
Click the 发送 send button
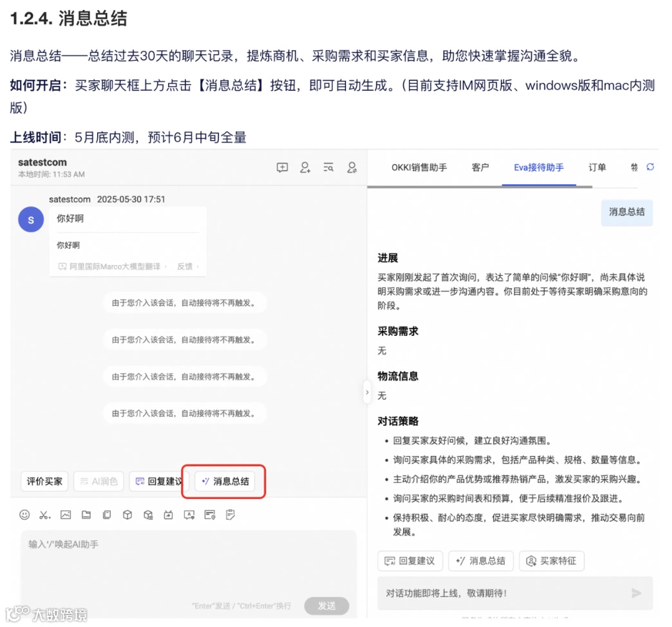coord(327,606)
